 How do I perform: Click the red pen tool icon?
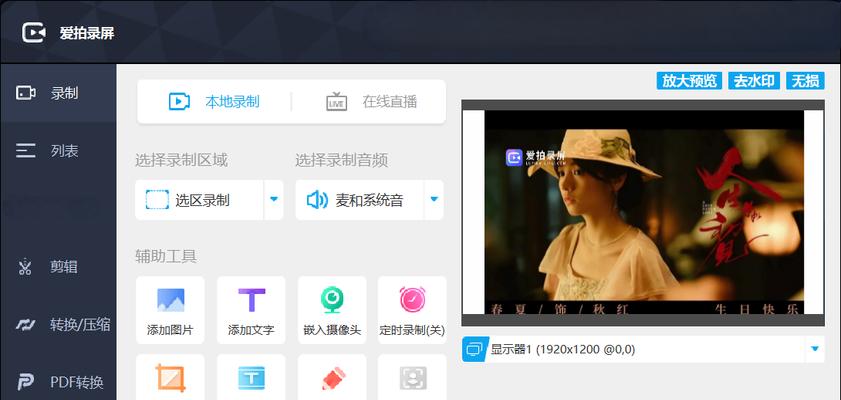pyautogui.click(x=333, y=378)
